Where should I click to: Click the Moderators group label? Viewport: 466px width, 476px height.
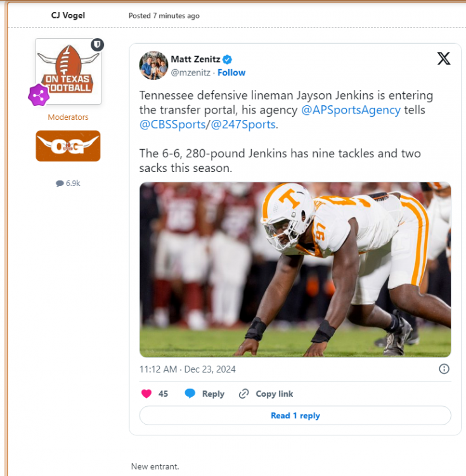(68, 117)
